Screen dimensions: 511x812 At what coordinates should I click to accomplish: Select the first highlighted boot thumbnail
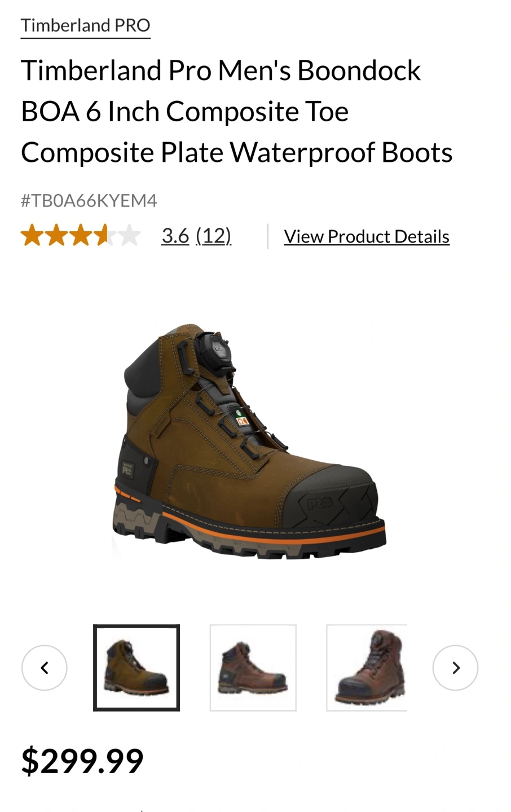pos(136,668)
